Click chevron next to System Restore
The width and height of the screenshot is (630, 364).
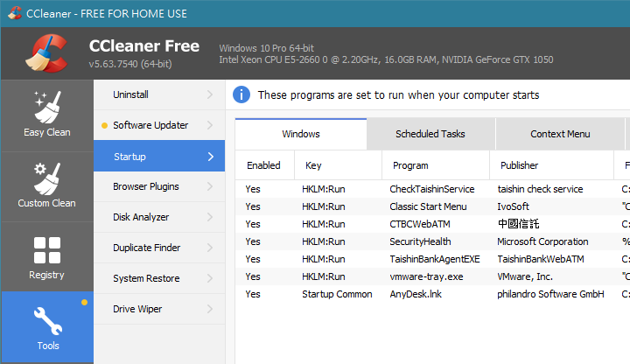point(210,278)
